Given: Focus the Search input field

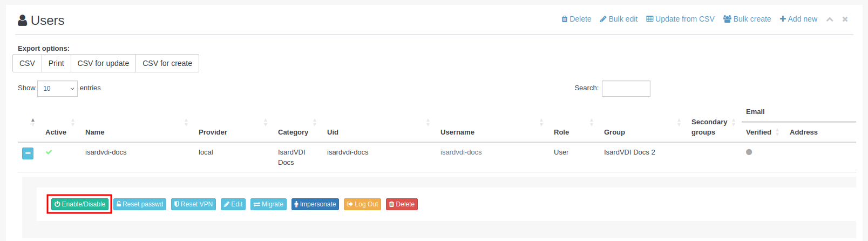Looking at the screenshot, I should pyautogui.click(x=626, y=89).
